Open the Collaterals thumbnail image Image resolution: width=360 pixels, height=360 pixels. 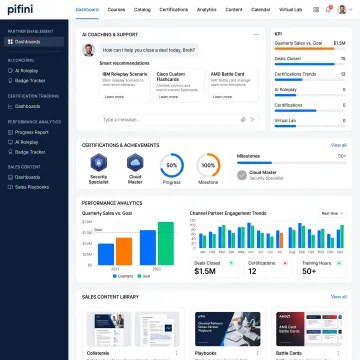click(133, 329)
